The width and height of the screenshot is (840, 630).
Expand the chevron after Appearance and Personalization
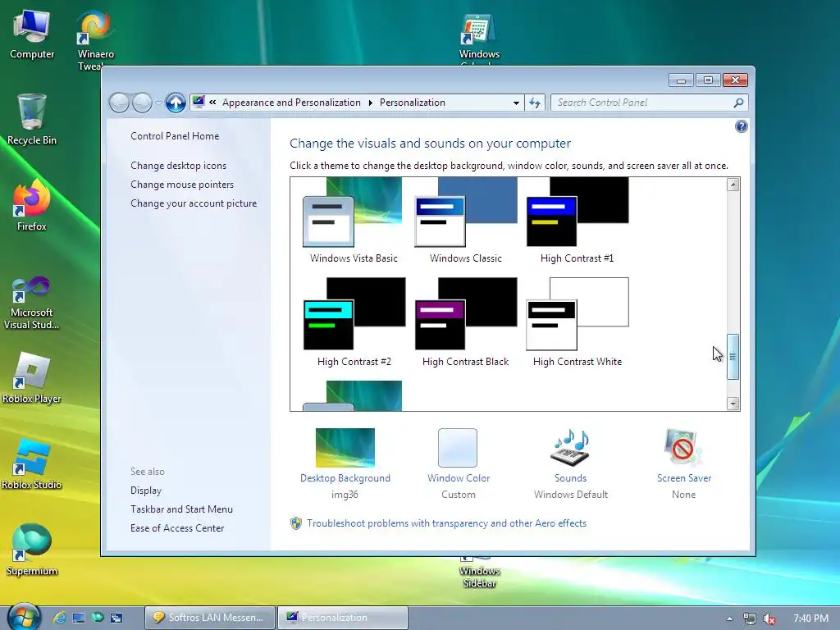coord(370,103)
